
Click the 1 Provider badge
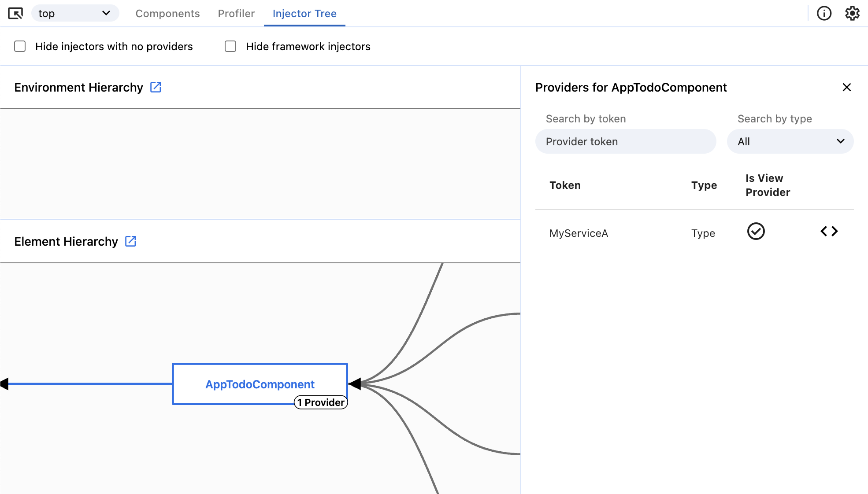coord(321,402)
